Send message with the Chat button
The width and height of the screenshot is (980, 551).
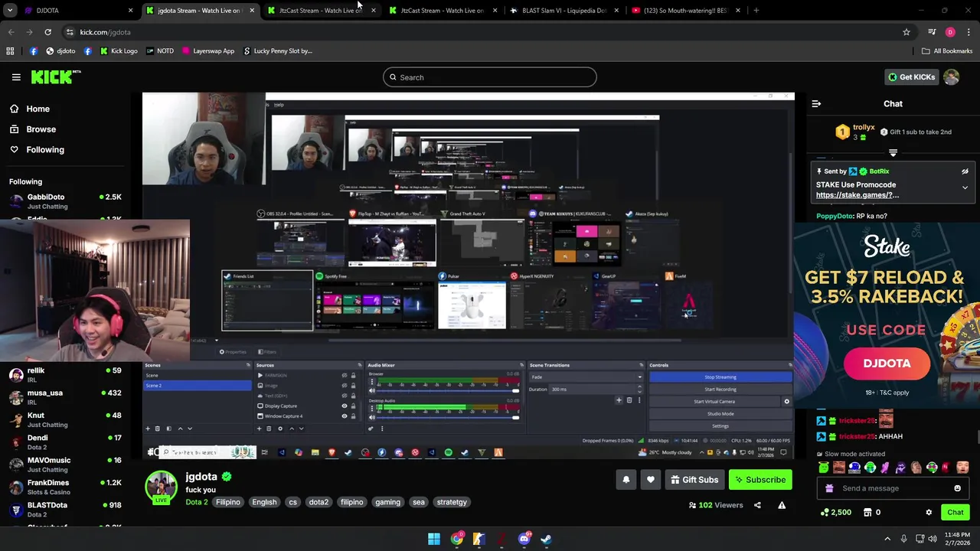[x=955, y=513]
